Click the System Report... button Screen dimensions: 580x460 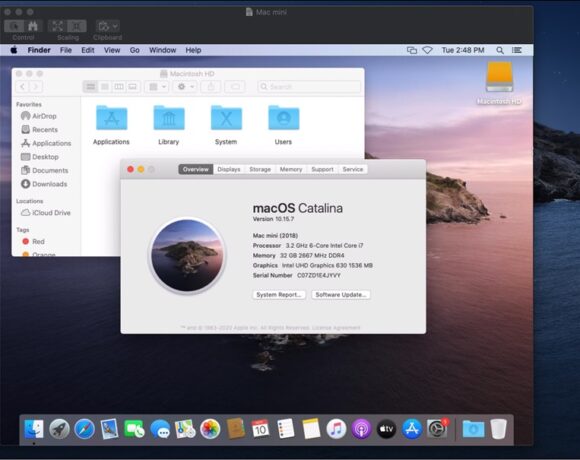click(279, 295)
